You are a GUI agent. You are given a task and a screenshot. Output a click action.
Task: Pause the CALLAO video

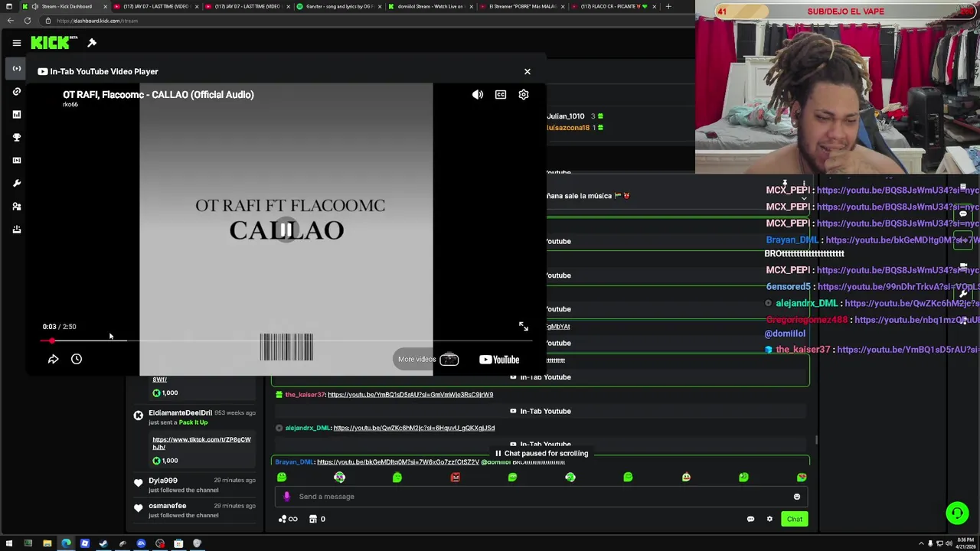[286, 230]
